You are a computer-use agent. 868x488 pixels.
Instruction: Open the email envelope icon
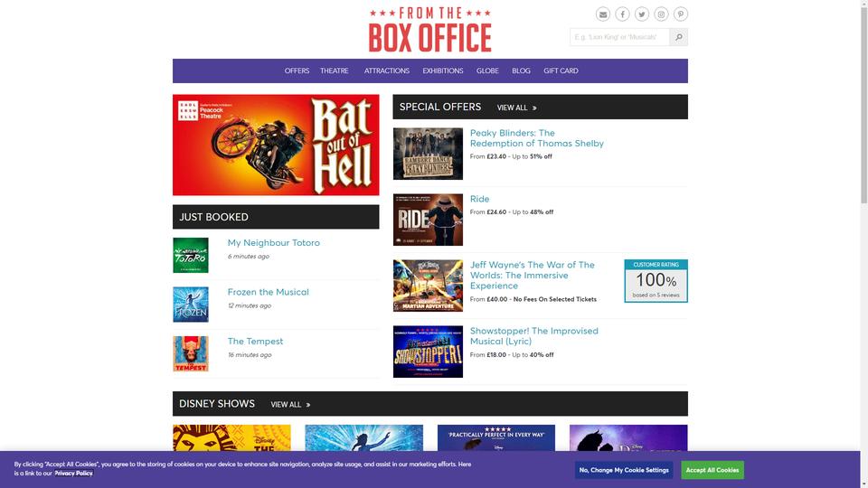603,14
